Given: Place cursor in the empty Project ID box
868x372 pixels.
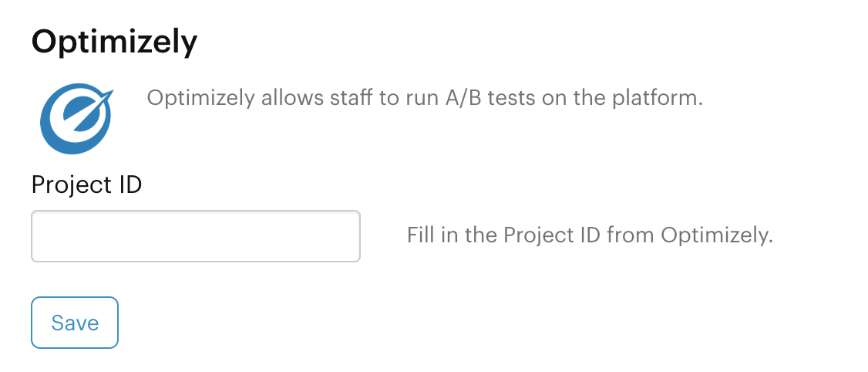Looking at the screenshot, I should click(195, 236).
